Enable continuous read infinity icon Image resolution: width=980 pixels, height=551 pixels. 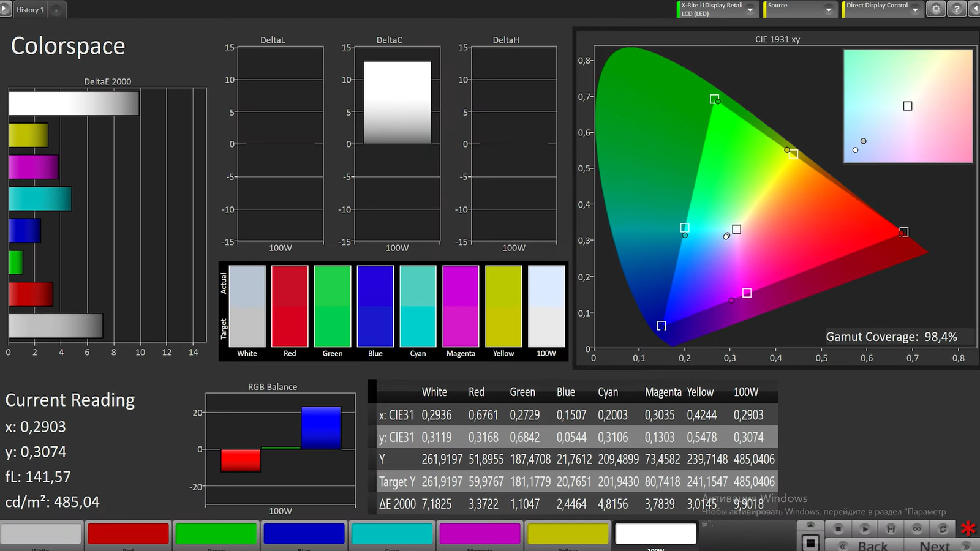(x=917, y=528)
